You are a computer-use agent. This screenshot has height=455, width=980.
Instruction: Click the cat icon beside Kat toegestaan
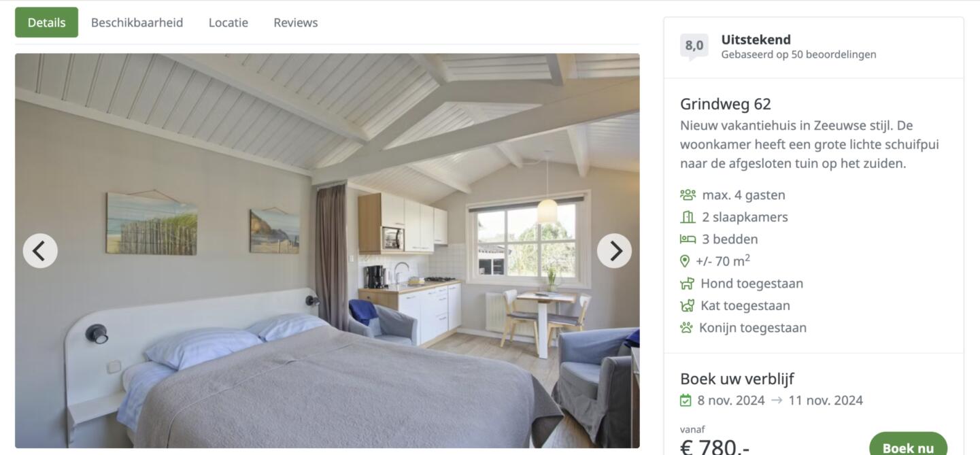coord(687,305)
